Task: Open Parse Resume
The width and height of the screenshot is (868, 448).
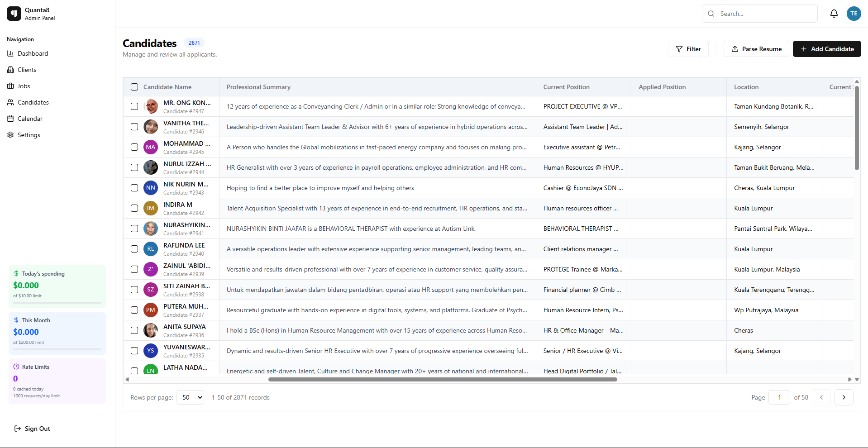Action: (756, 49)
